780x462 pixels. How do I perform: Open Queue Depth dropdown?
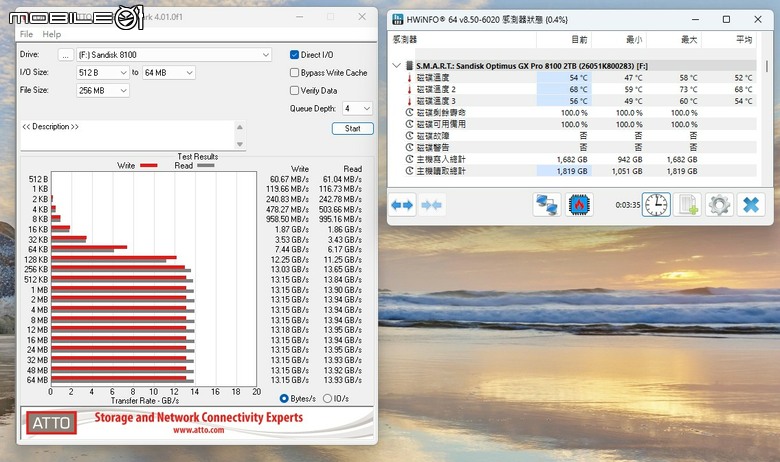click(x=358, y=108)
